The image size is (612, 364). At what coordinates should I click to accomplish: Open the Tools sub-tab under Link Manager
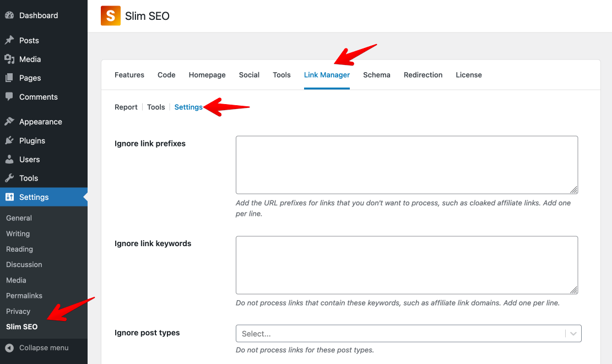click(156, 107)
